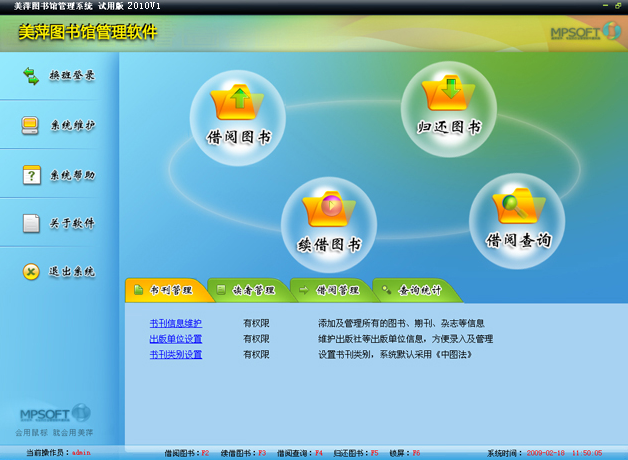628x460 pixels.
Task: Click the 系统时间 date display
Action: [x=545, y=453]
